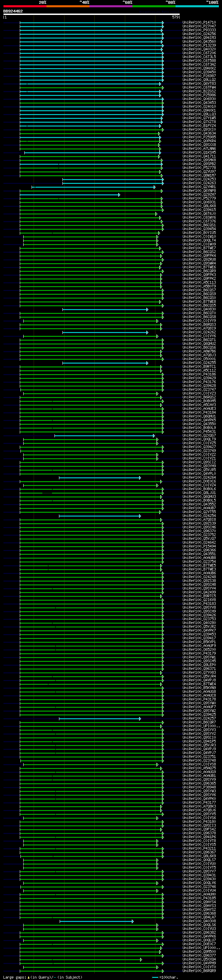The width and height of the screenshot is (222, 980).
Task: Select hit UniRef100_Q6YNP8
Action: (199, 191)
